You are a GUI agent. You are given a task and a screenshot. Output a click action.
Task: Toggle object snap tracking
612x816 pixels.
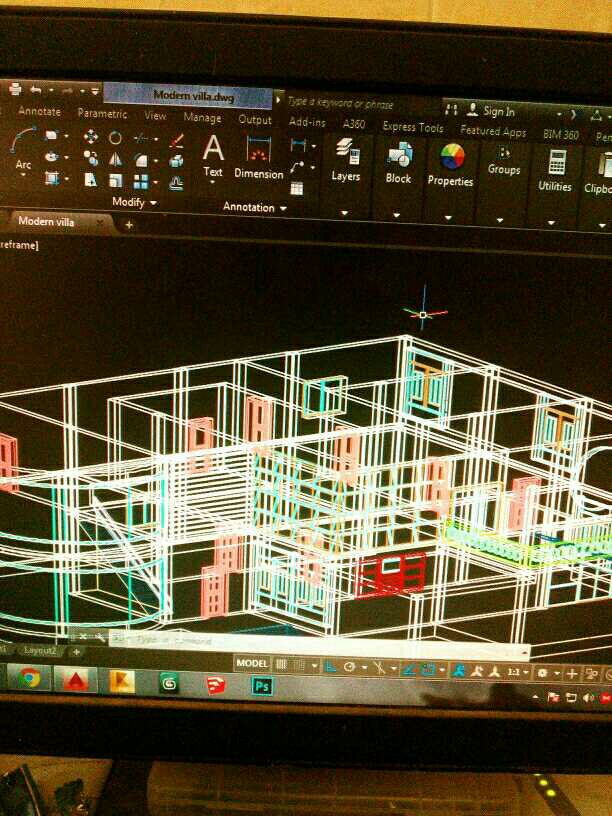coord(410,669)
